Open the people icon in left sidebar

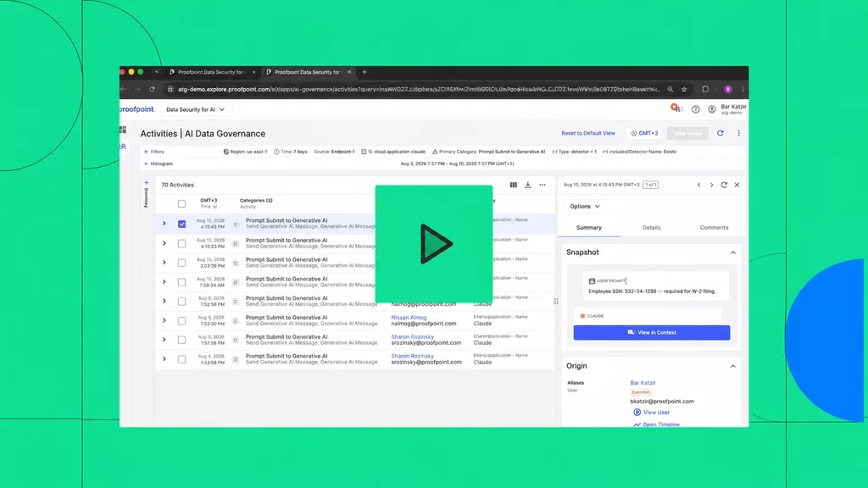coord(123,147)
